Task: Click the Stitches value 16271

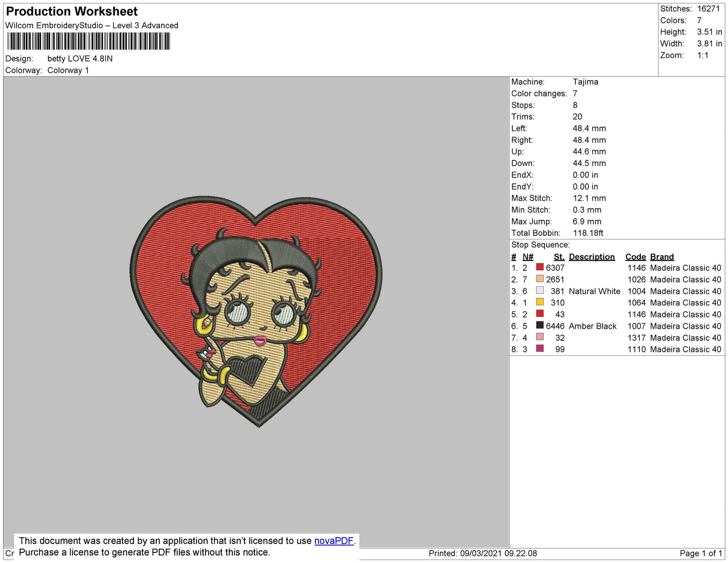Action: point(708,9)
